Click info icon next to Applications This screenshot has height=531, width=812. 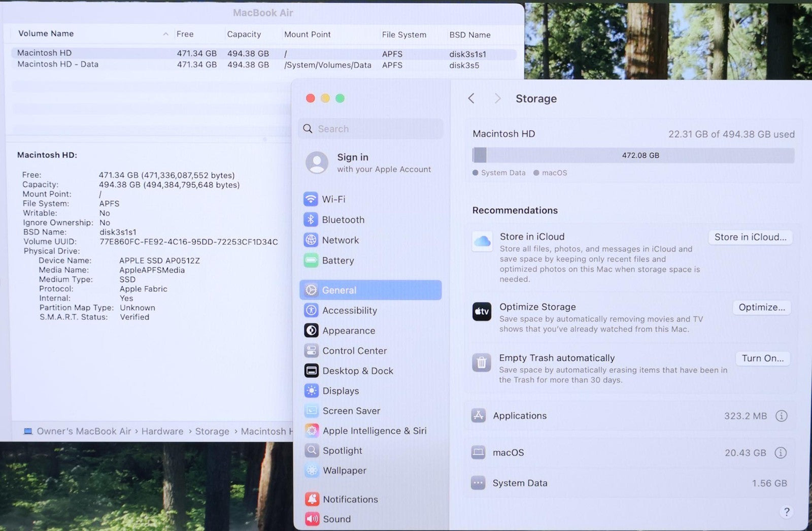pos(781,416)
